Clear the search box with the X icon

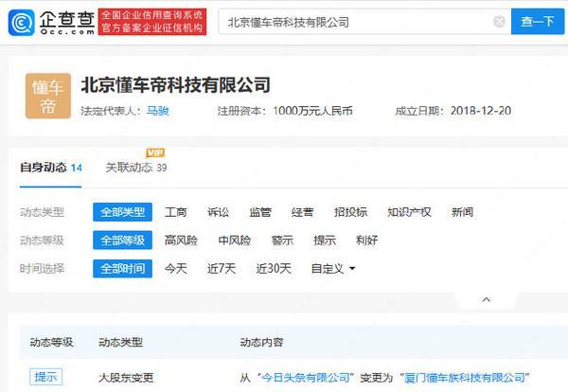tap(499, 22)
